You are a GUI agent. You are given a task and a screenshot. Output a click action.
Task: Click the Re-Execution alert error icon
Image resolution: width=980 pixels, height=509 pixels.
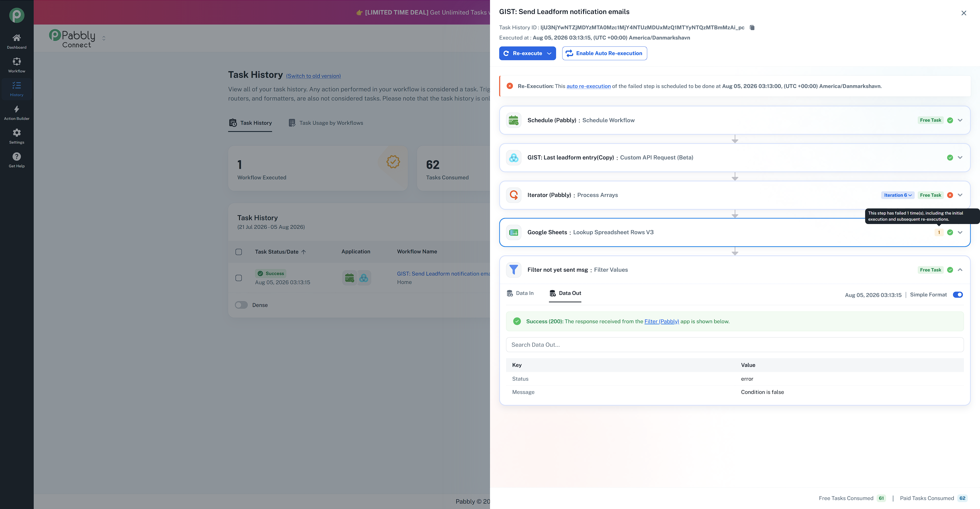[510, 86]
